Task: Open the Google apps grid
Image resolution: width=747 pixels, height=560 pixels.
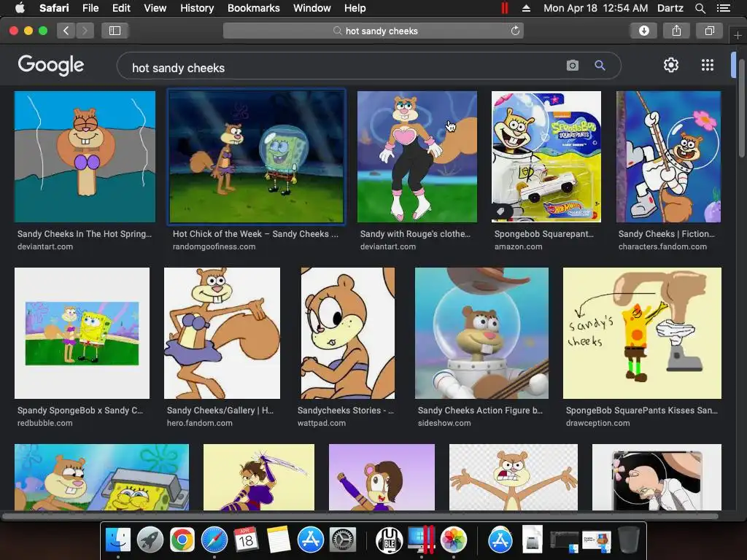Action: coord(708,65)
